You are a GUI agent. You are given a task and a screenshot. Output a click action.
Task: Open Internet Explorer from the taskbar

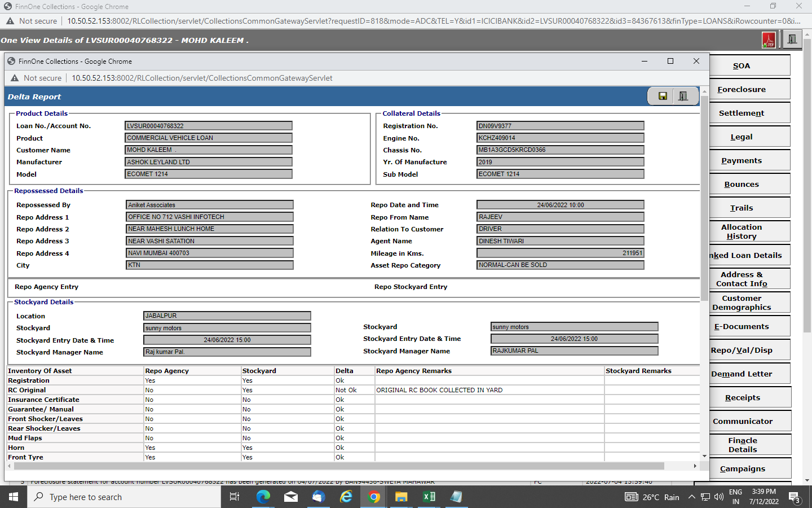point(346,497)
